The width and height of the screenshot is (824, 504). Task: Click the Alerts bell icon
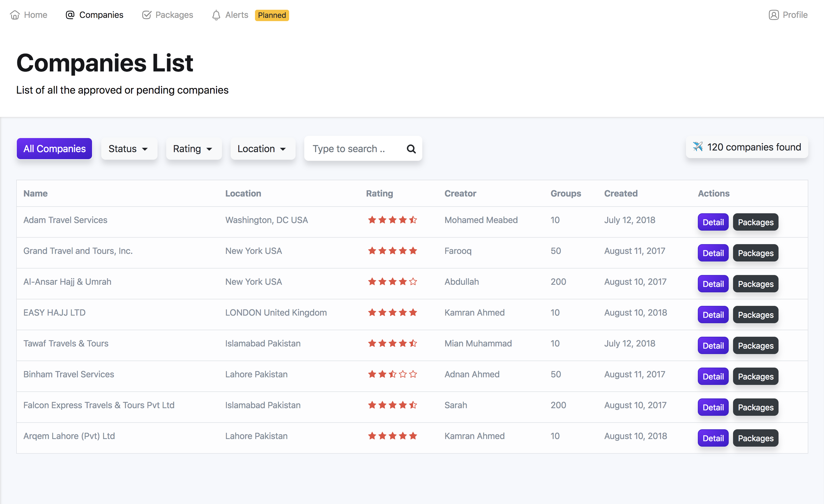coord(216,15)
